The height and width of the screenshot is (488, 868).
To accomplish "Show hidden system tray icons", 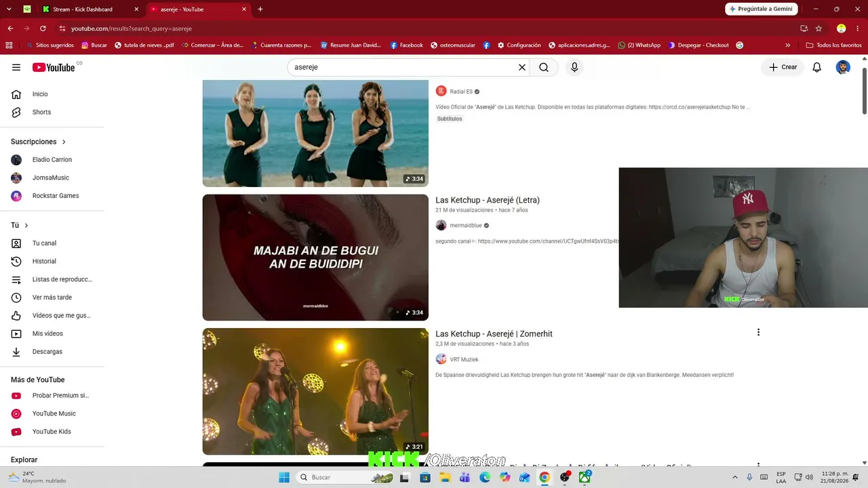I will pos(734,477).
